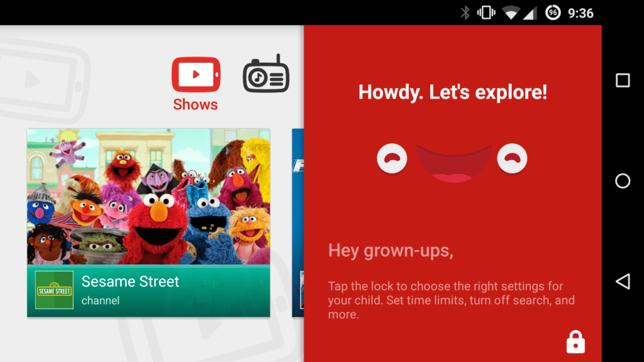This screenshot has width=644, height=362.
Task: Select the Shows category icon
Action: (196, 74)
